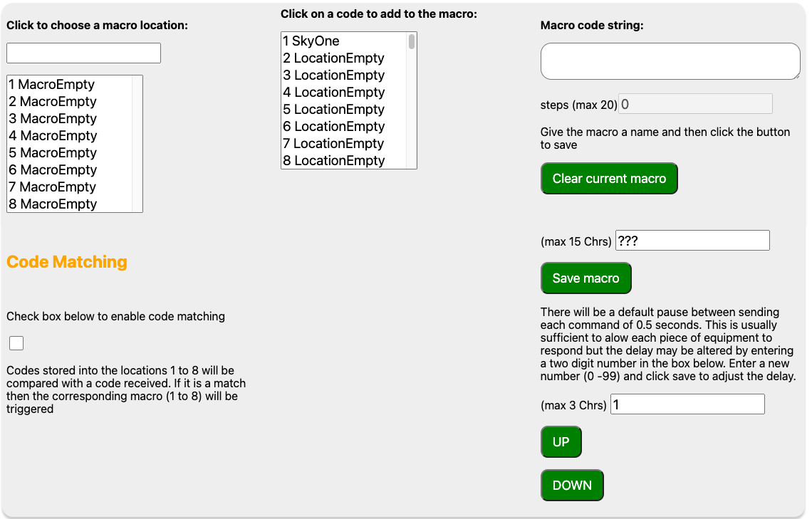This screenshot has width=812, height=519.
Task: Select 8 LocationEmpty code entry
Action: (x=333, y=161)
